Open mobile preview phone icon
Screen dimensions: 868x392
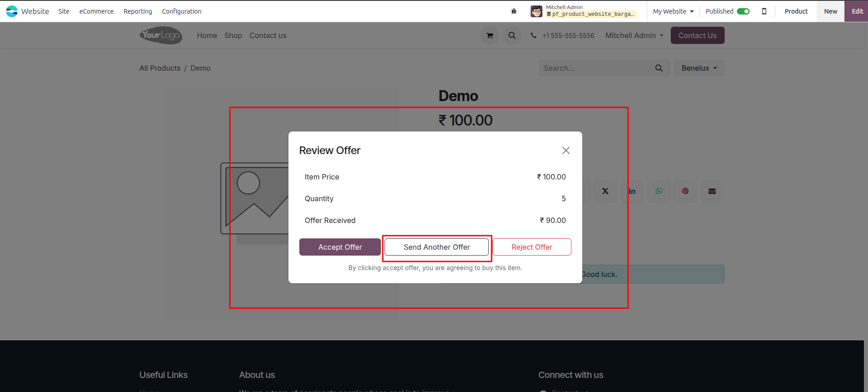point(764,11)
